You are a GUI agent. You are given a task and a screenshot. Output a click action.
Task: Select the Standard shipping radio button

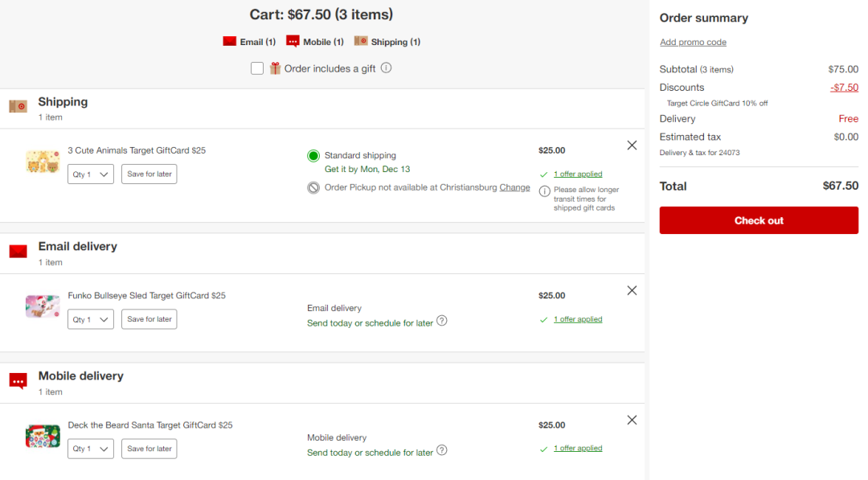tap(313, 155)
